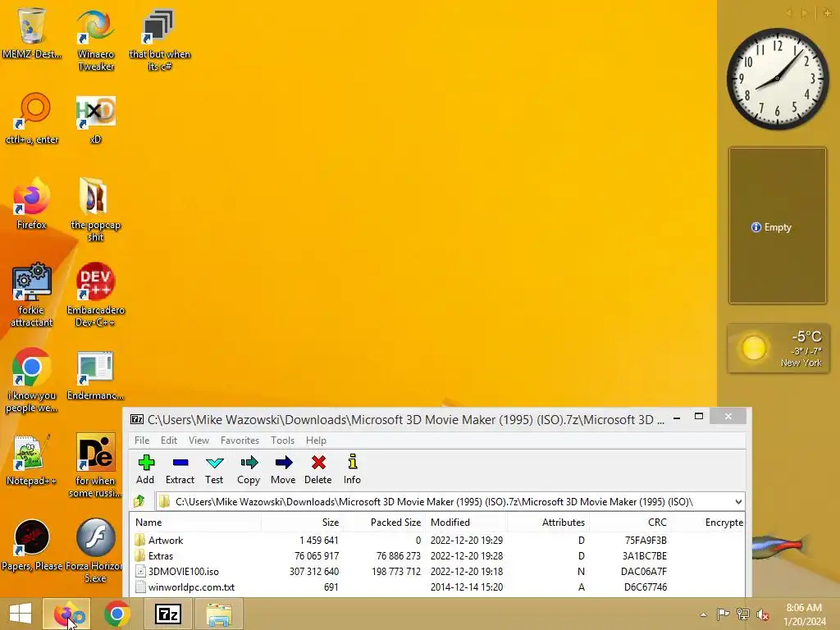
Task: Show hidden tray icons arrow
Action: coord(703,614)
